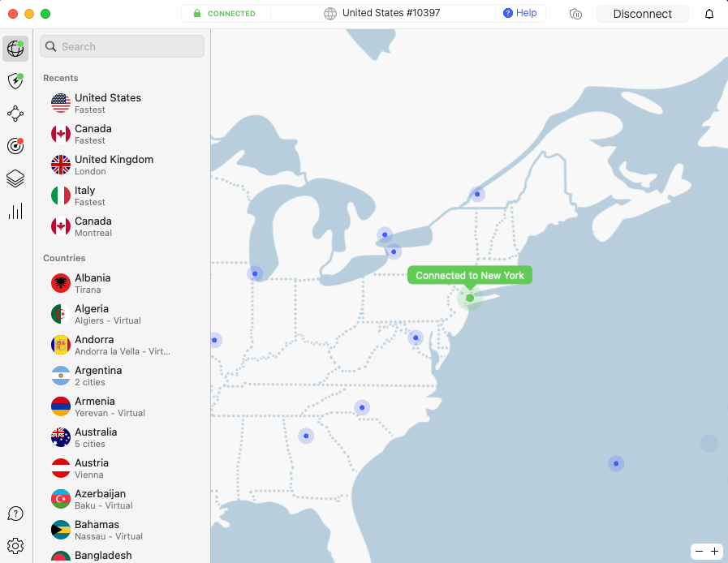Open the stacked layers icon in sidebar
The image size is (728, 563).
click(15, 178)
